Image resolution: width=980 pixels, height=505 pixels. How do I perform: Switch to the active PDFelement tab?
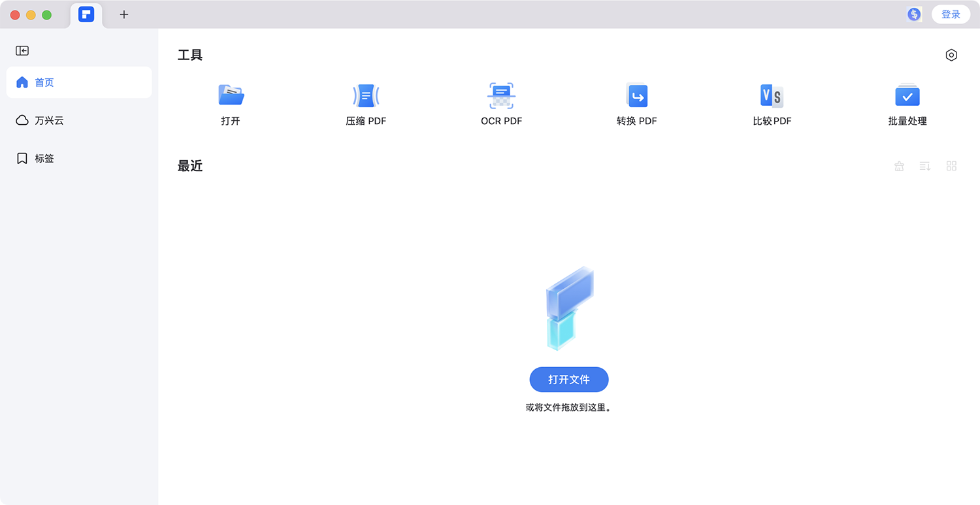click(x=86, y=14)
